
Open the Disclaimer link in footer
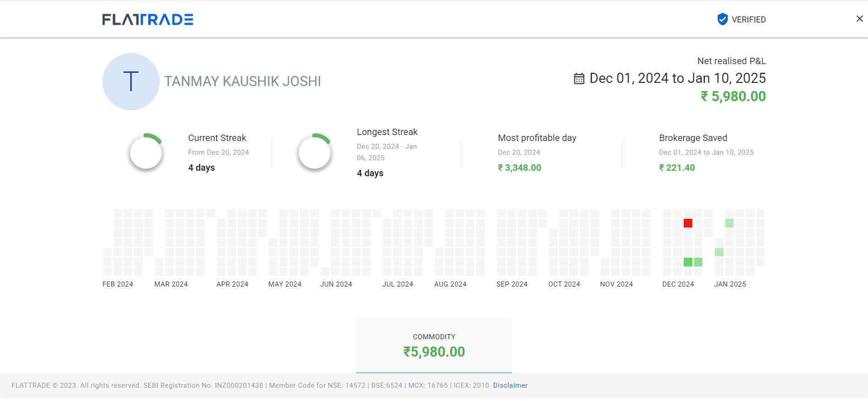510,385
